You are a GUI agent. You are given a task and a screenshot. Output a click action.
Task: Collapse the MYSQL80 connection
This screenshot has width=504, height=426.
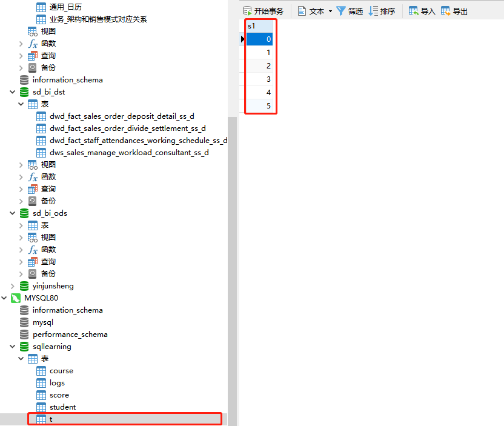click(4, 298)
